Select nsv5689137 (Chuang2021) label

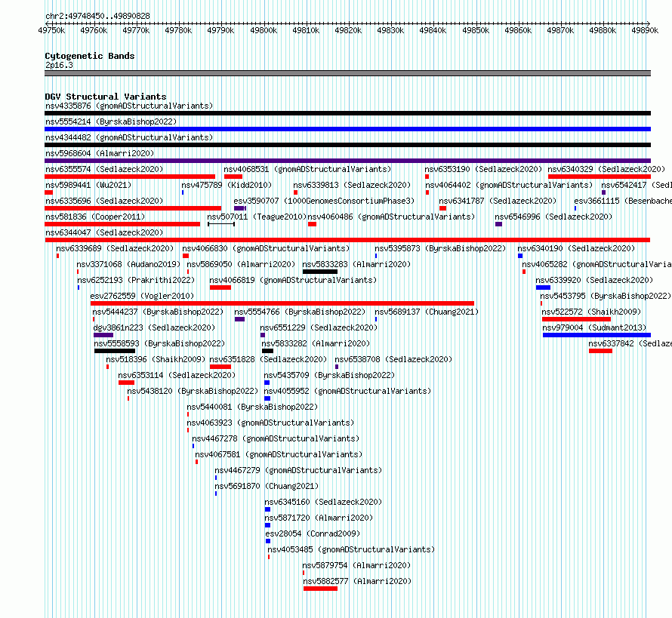point(427,312)
